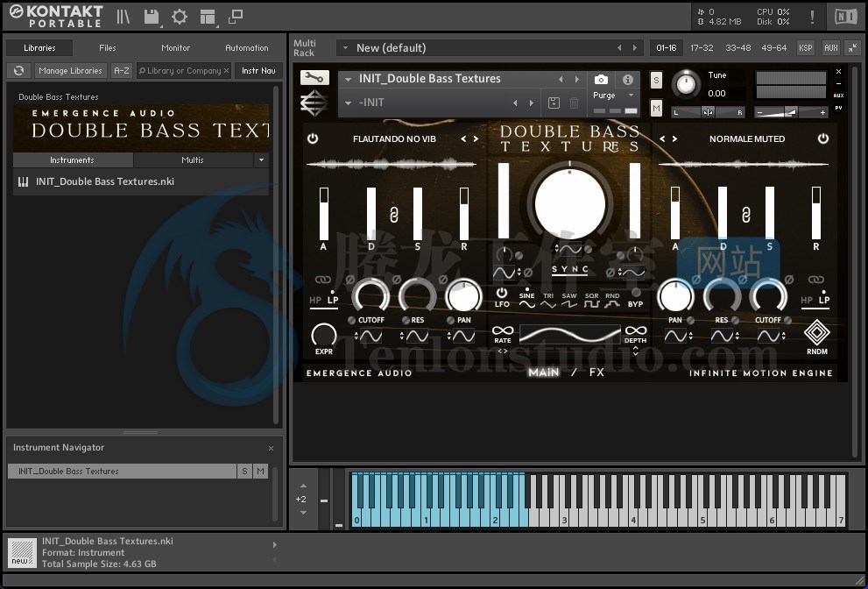Go to next instrument preset arrow
868x589 pixels.
[577, 79]
